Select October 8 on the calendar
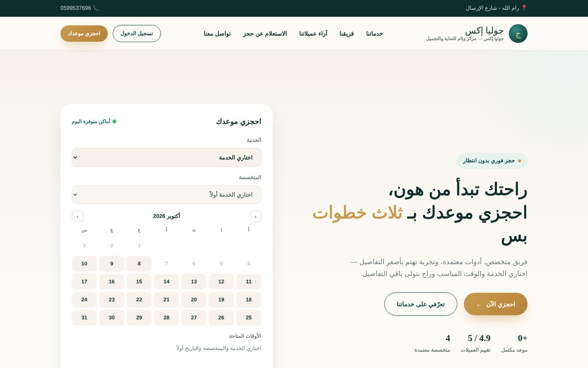588x368 pixels. (x=139, y=263)
